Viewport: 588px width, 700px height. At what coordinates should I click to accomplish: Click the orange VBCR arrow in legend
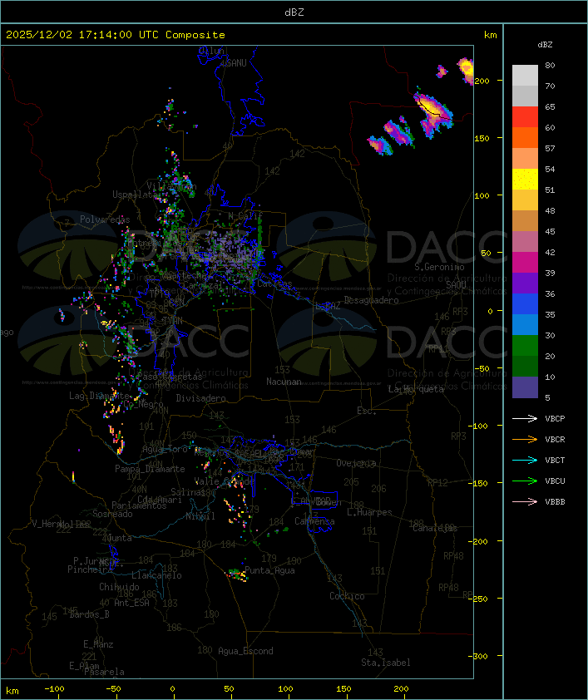point(525,439)
